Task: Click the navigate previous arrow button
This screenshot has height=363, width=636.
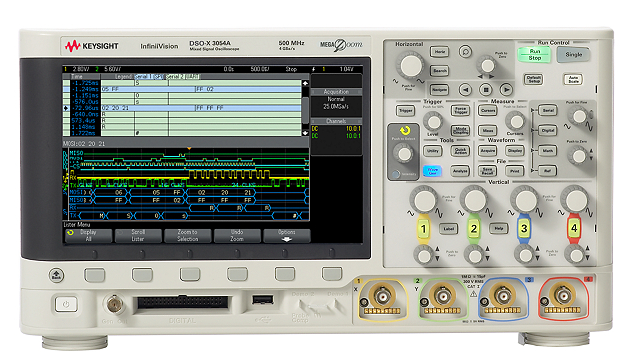Action: (465, 89)
